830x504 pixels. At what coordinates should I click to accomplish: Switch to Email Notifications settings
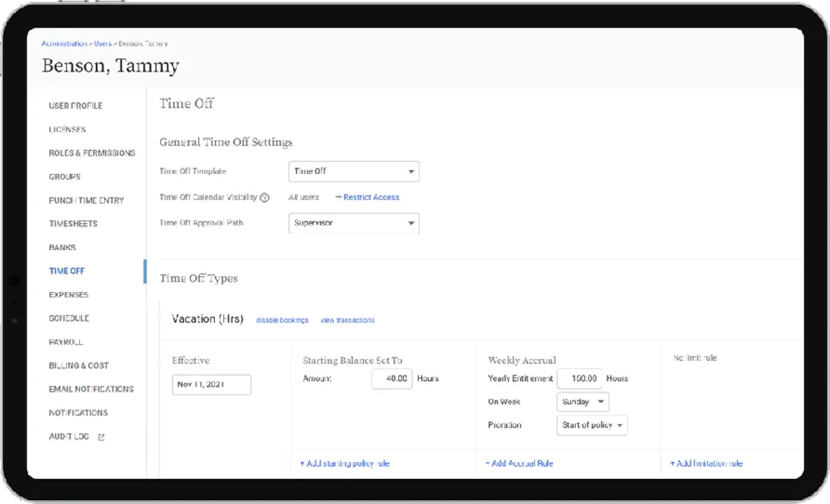click(x=91, y=389)
